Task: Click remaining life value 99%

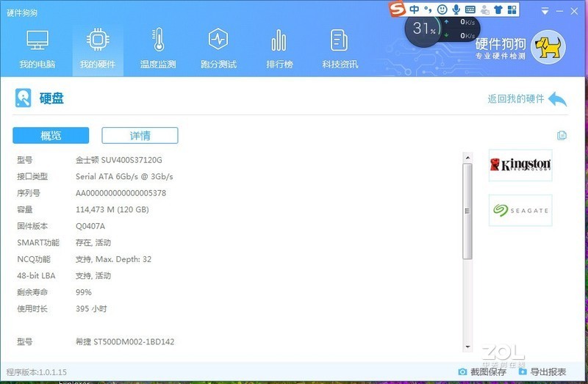Action: (x=84, y=292)
